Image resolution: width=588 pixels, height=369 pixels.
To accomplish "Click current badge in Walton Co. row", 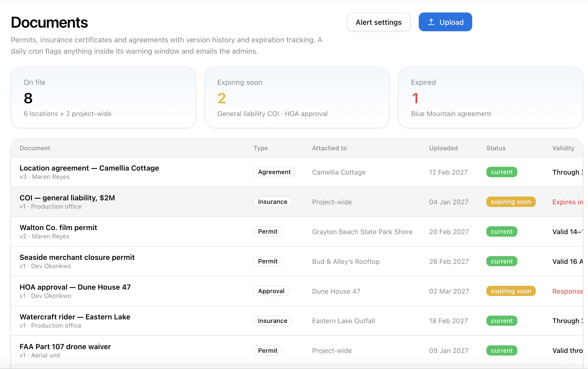I will coord(501,231).
